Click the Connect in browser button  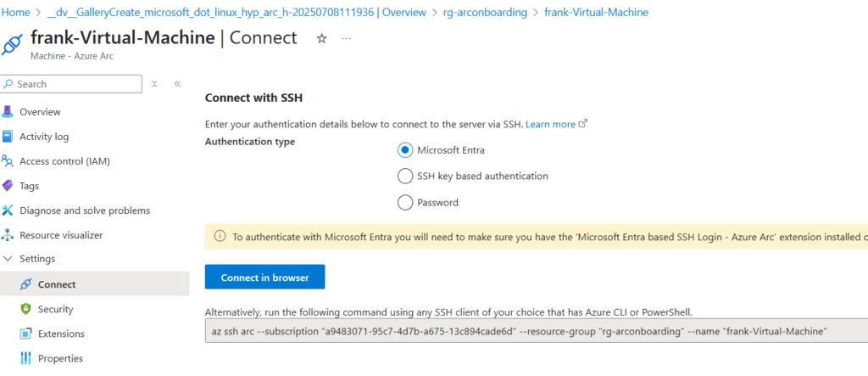(264, 278)
